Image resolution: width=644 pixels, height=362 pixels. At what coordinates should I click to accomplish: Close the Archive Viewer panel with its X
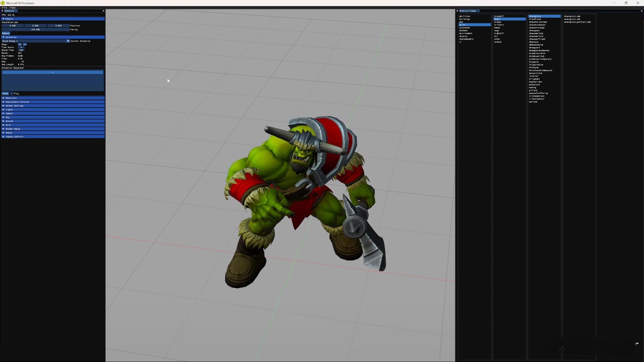point(642,11)
